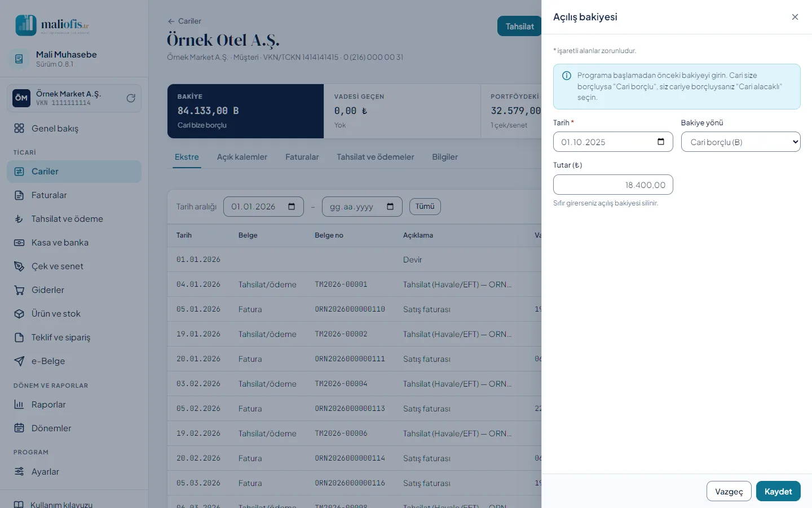Click the Ürün ve stok box icon
The width and height of the screenshot is (812, 508).
pos(19,314)
